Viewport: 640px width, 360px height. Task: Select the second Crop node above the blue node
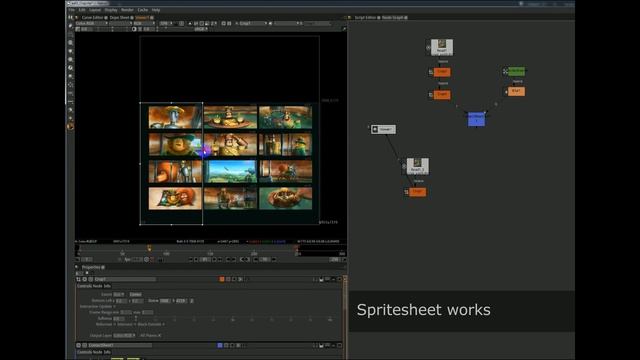[442, 95]
